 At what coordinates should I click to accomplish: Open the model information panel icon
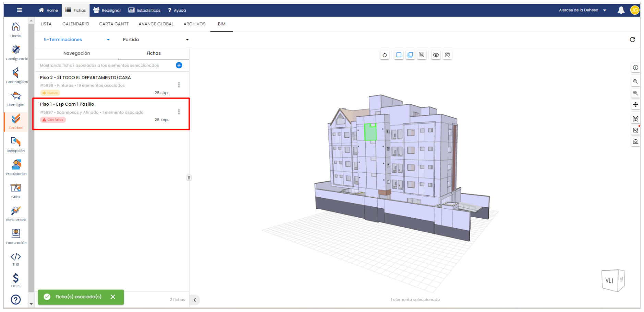635,68
